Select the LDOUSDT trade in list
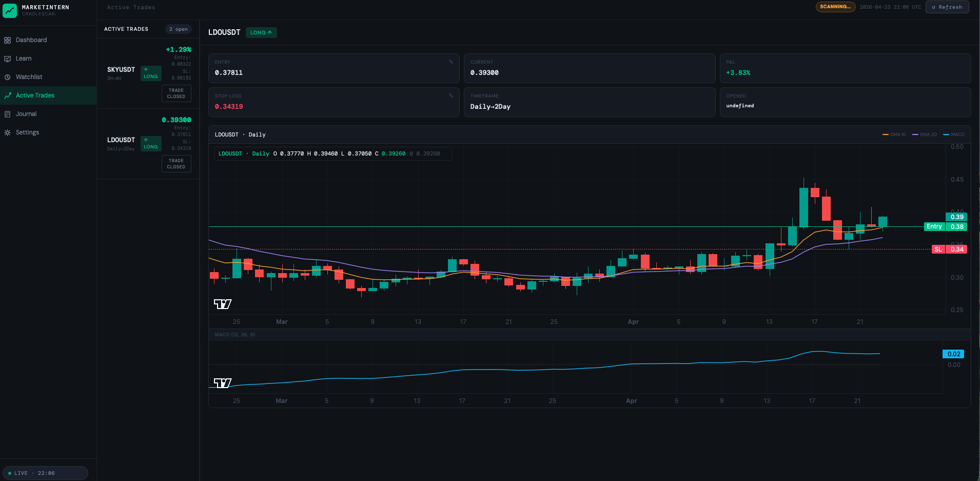 [148, 144]
